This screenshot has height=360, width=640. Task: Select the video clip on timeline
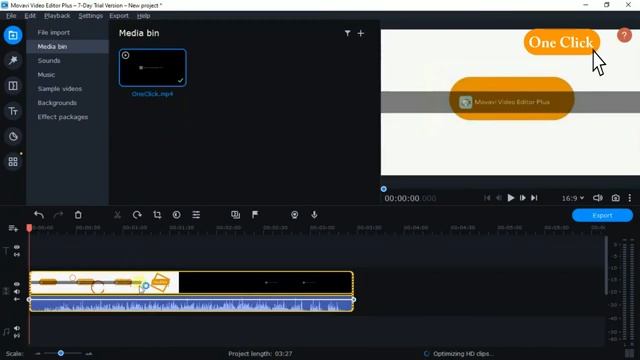[191, 282]
